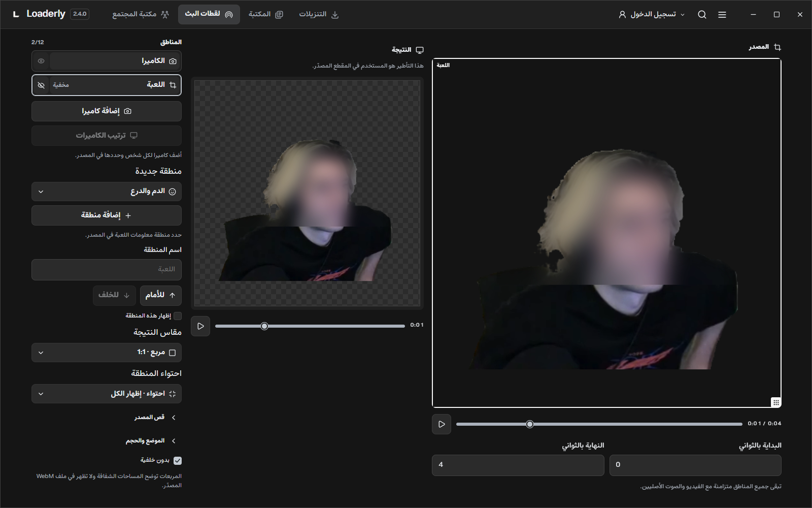The height and width of the screenshot is (508, 812).
Task: Open the الدم والدرع region type dropdown
Action: (107, 192)
